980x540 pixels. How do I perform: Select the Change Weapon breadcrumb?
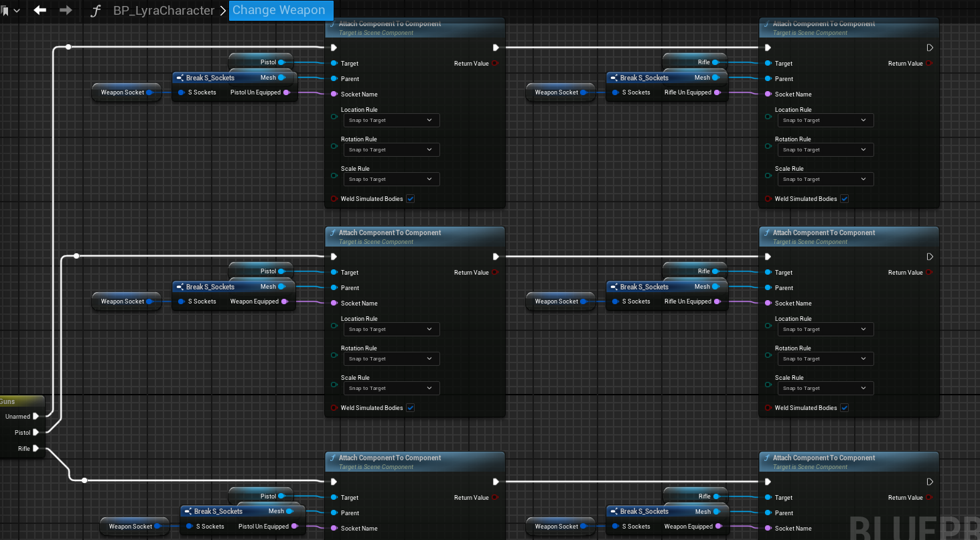click(x=281, y=10)
